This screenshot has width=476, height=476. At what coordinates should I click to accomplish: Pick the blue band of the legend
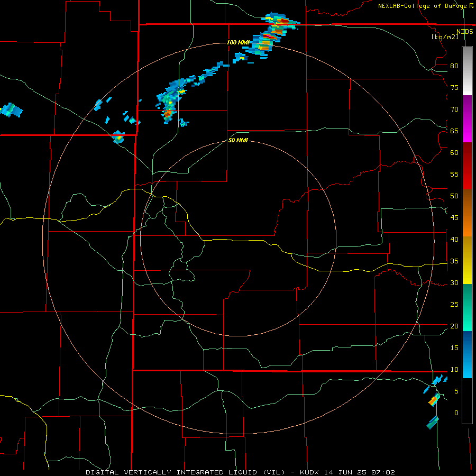(x=467, y=354)
